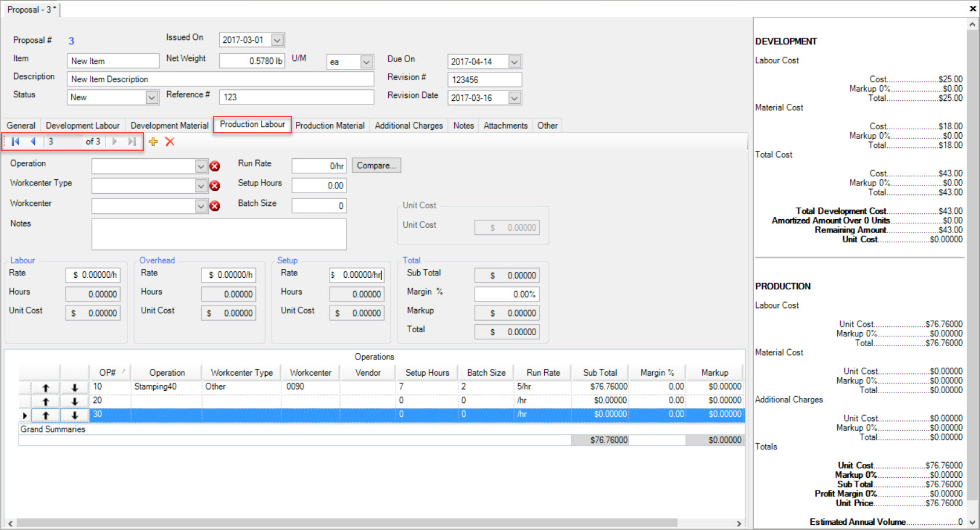980x530 pixels.
Task: Click the Setup Hours field
Action: [x=319, y=186]
